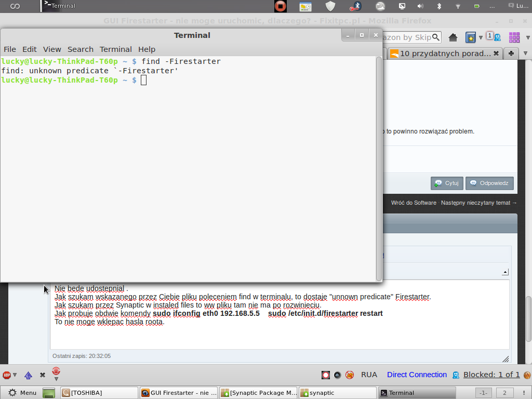Image resolution: width=532 pixels, height=399 pixels.
Task: Open a new Firefox tab with plus button
Action: pyautogui.click(x=511, y=54)
